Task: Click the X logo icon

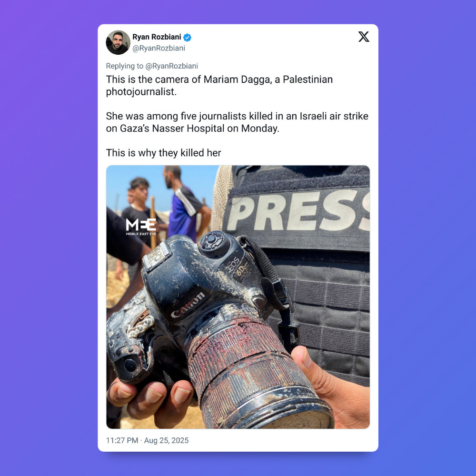Action: click(x=364, y=37)
